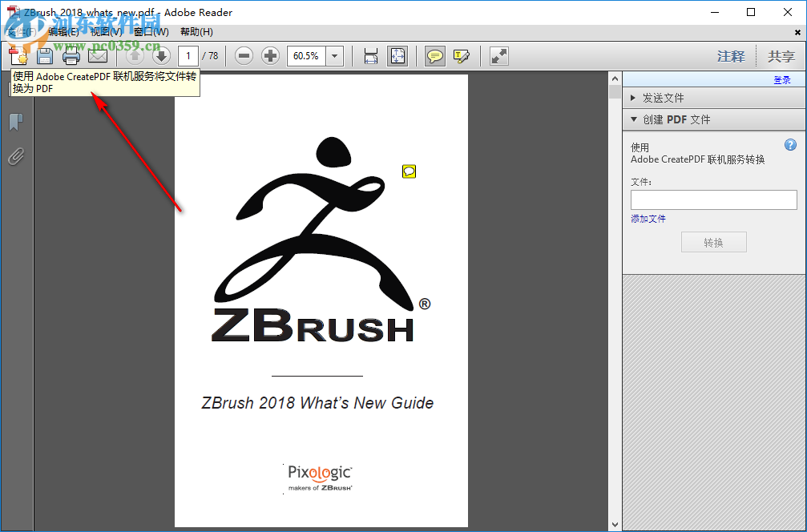
Task: Zoom in with plus button
Action: (x=270, y=55)
